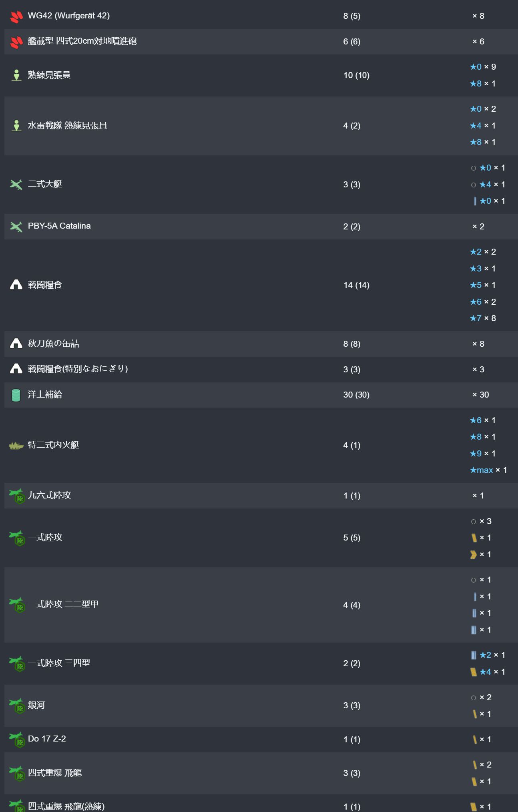Click the ★7 × 8 entry of 戦闘糧食

(x=483, y=318)
